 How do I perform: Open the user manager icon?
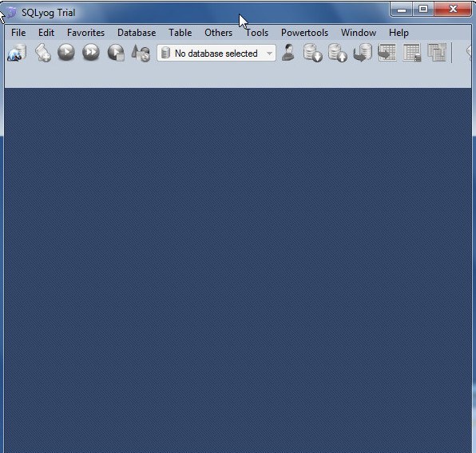pyautogui.click(x=288, y=53)
